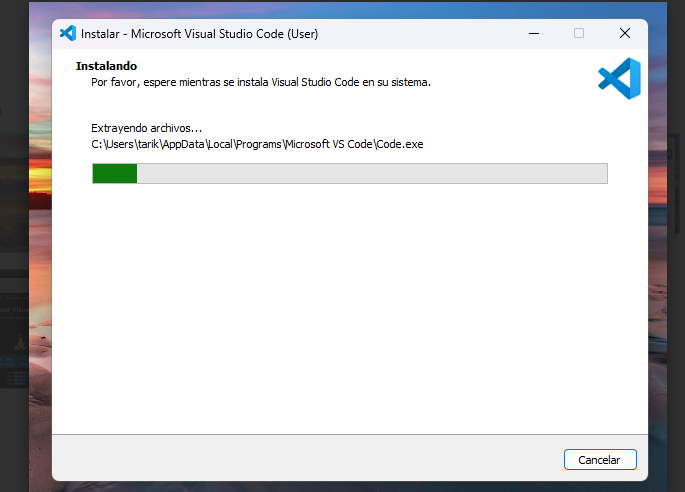Click the VS Code icon in title bar
This screenshot has height=492, width=685.
tap(68, 33)
